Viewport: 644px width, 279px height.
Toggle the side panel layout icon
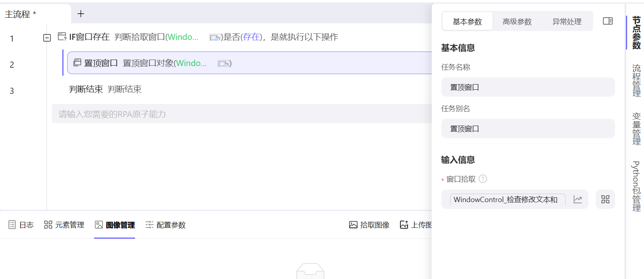tap(608, 21)
